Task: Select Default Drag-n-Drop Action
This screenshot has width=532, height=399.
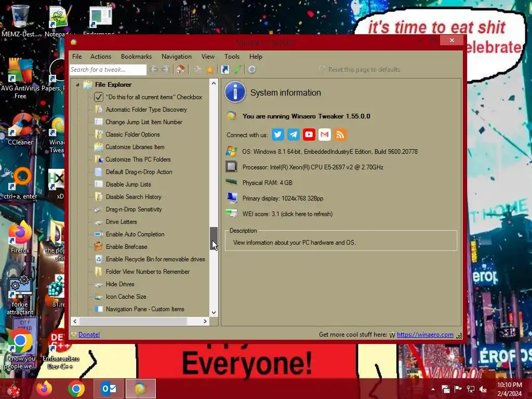Action: [139, 172]
